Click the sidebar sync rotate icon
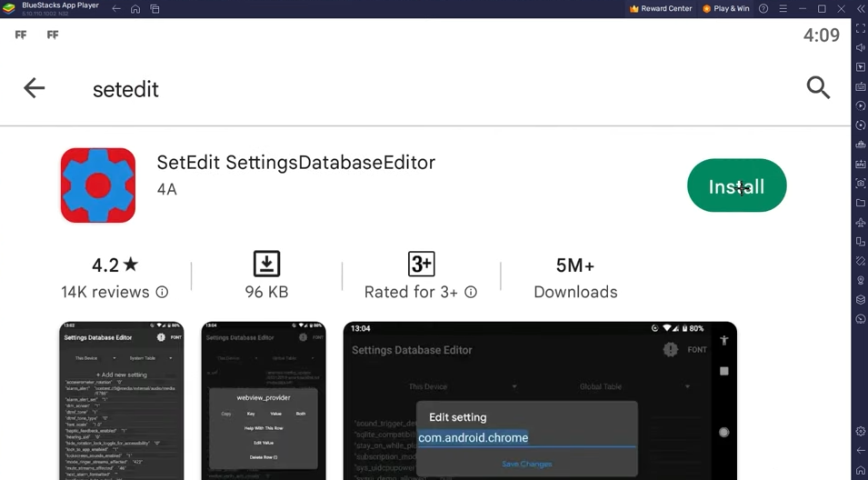 click(x=860, y=125)
